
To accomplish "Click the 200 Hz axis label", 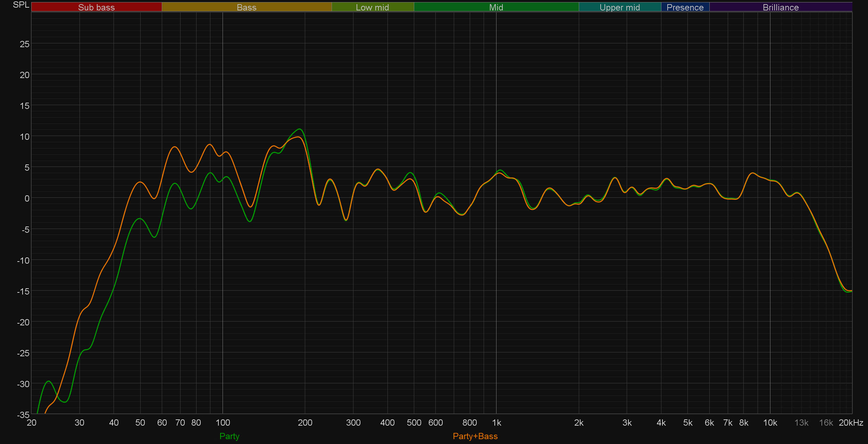I will click(x=305, y=422).
